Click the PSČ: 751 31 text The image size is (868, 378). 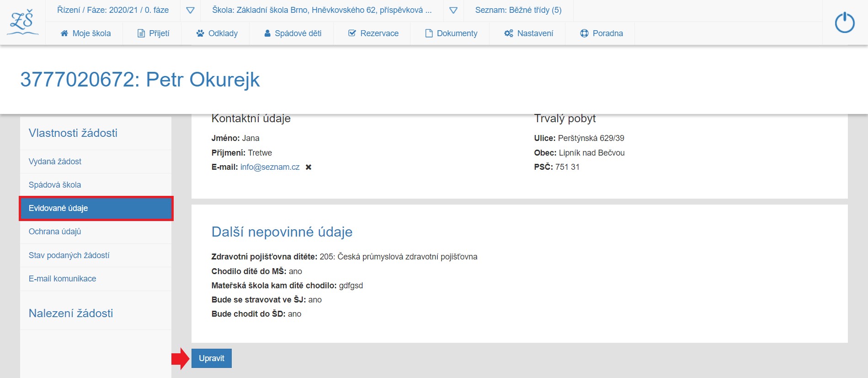557,167
